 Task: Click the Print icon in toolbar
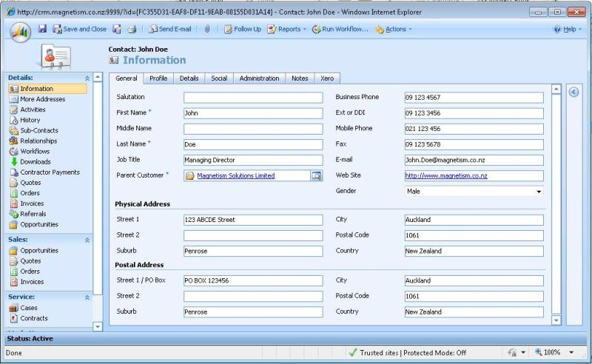coord(131,29)
